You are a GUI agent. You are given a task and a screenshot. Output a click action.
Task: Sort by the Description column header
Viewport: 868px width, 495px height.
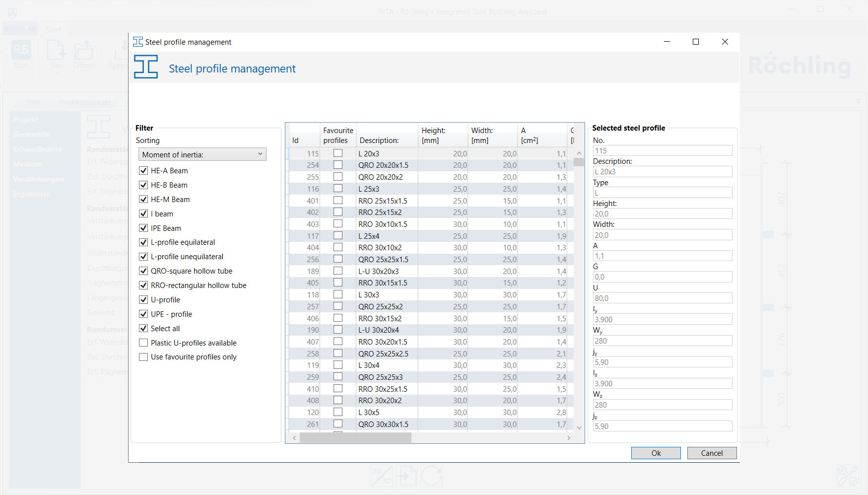(x=386, y=136)
